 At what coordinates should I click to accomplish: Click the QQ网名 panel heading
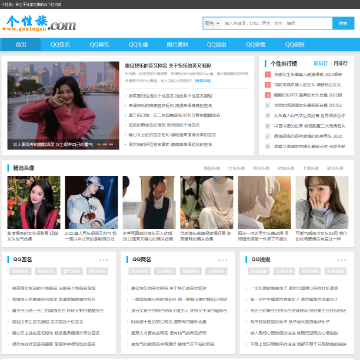tap(142, 260)
